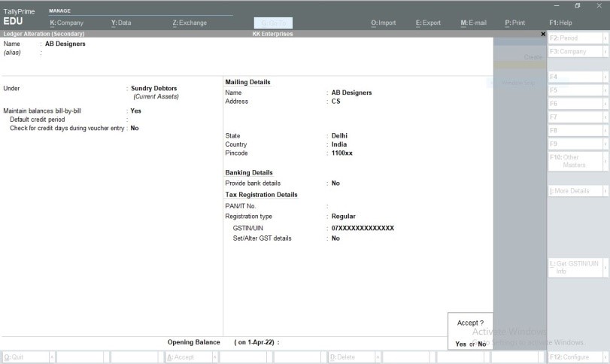The image size is (610, 364).
Task: Click Pincode value 1100xx
Action: point(342,153)
